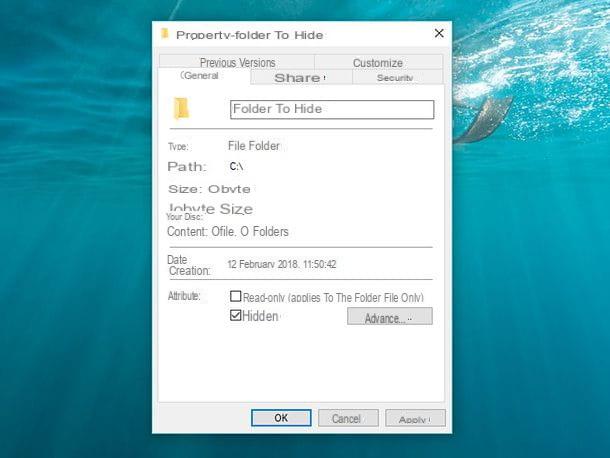The height and width of the screenshot is (458, 610).
Task: Click the creation date 12 February 2018
Action: point(282,264)
